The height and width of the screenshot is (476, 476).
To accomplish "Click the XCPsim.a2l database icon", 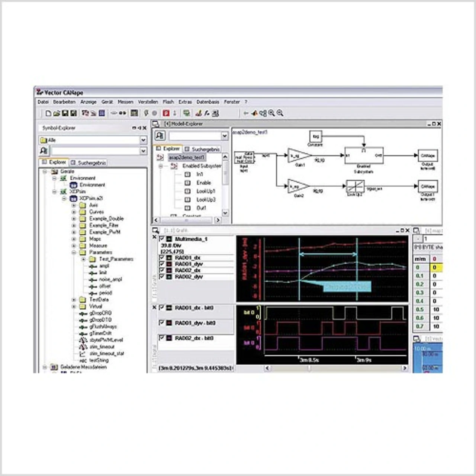I will pyautogui.click(x=73, y=198).
